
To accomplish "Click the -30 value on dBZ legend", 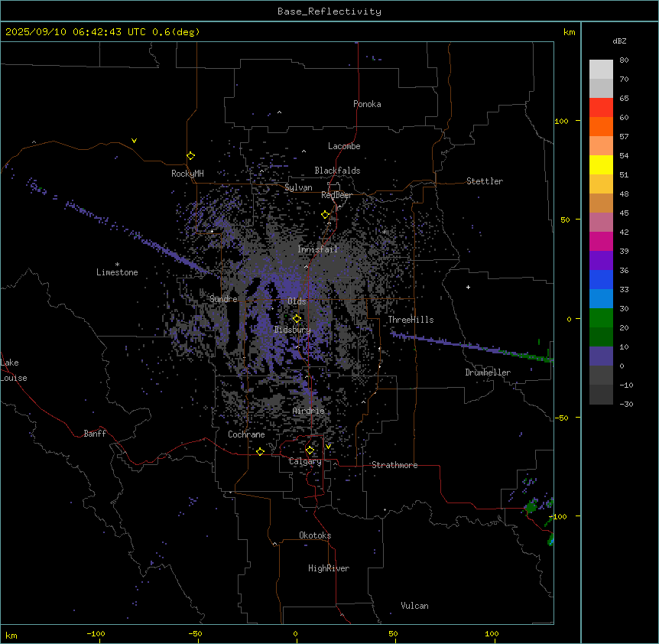I will click(626, 405).
